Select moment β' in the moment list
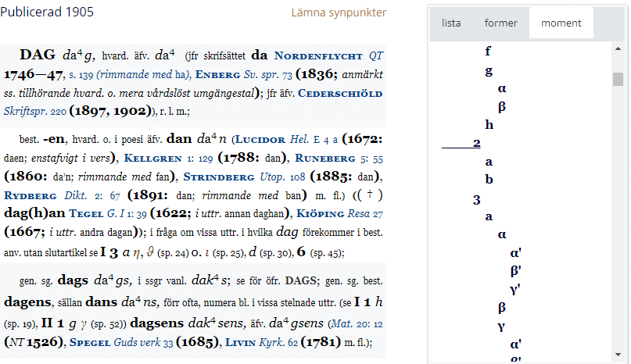 pos(515,271)
